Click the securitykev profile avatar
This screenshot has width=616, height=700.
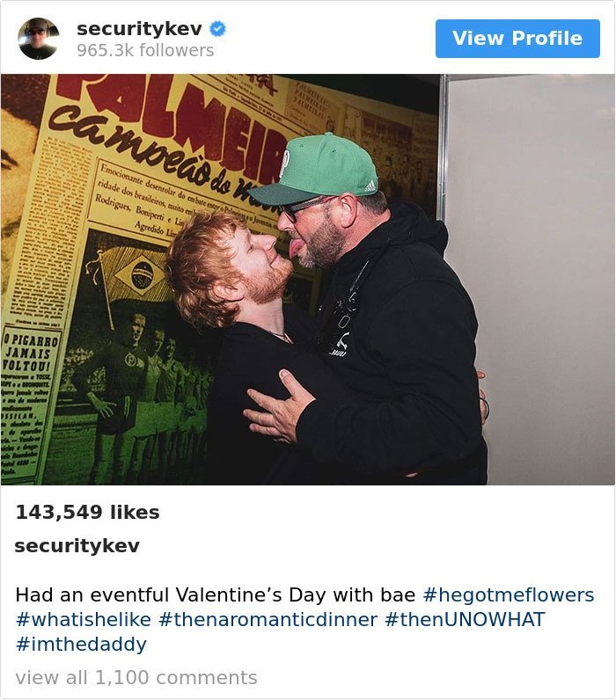coord(39,39)
